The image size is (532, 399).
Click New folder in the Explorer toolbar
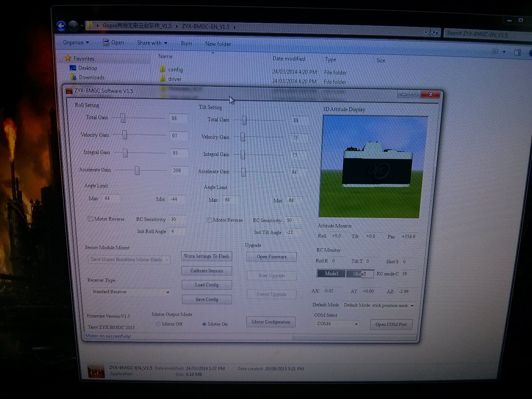click(x=218, y=44)
